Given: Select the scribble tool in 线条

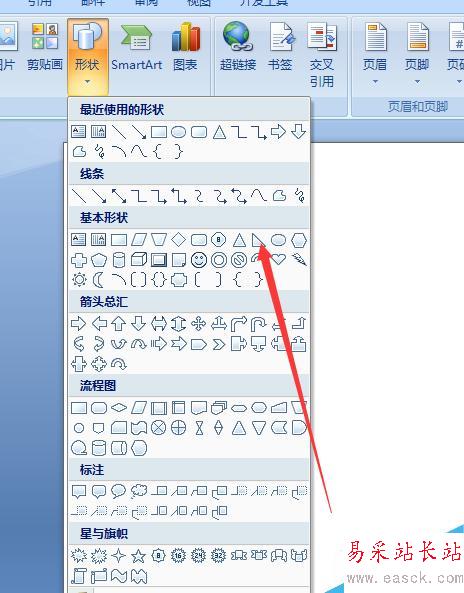Looking at the screenshot, I should point(299,196).
